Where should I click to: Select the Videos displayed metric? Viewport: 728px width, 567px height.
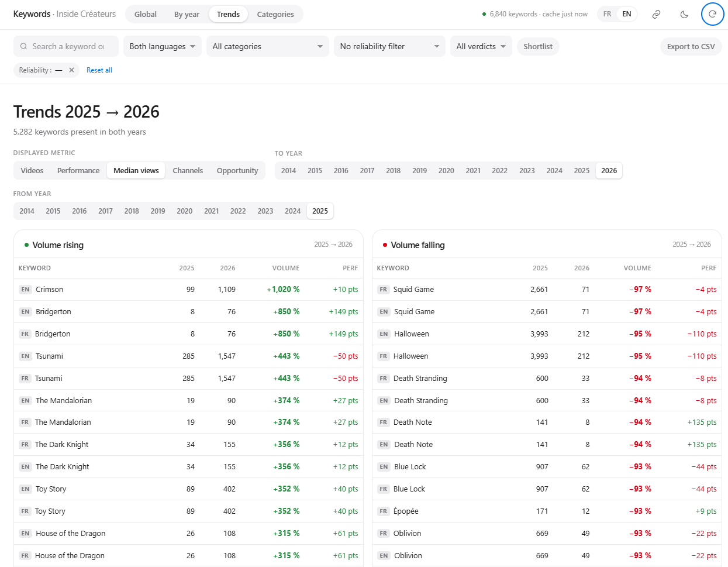pyautogui.click(x=32, y=170)
